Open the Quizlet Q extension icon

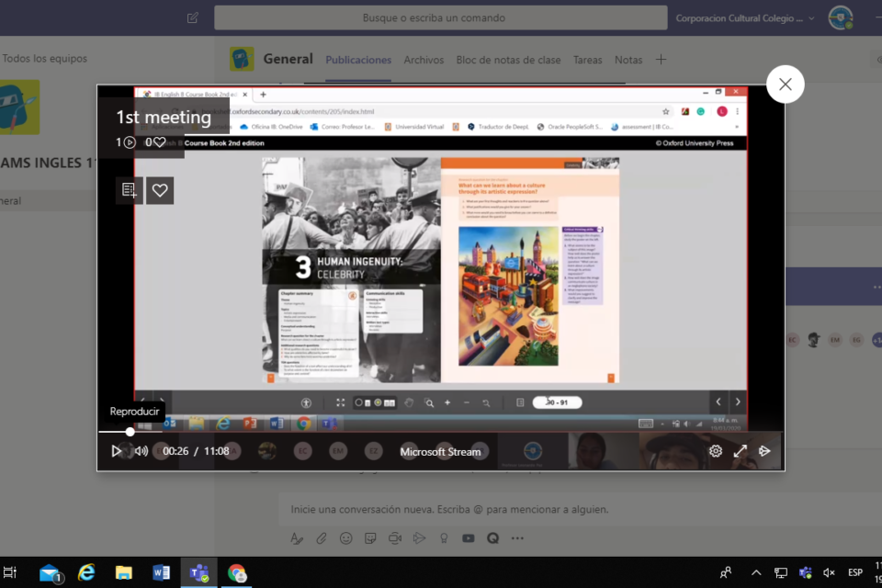pos(492,538)
